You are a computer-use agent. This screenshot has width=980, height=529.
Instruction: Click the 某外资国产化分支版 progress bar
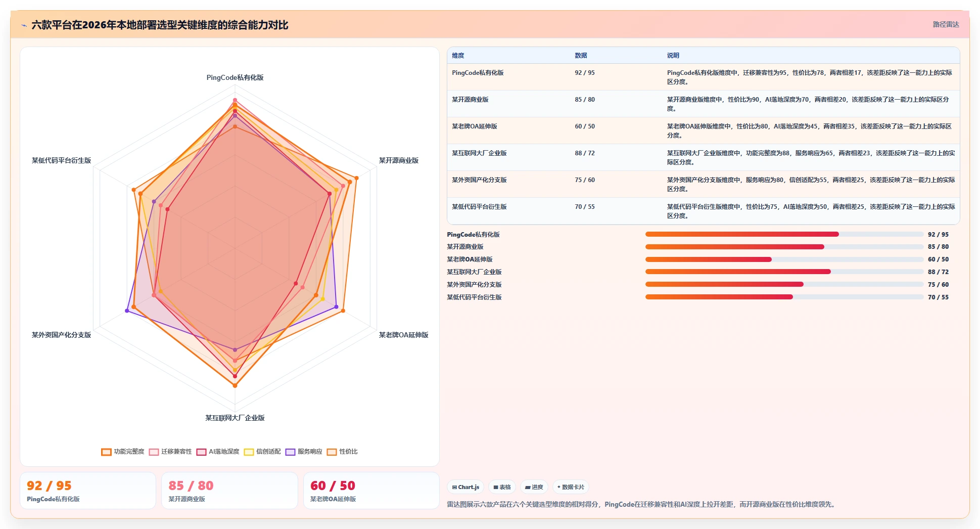[x=784, y=284]
